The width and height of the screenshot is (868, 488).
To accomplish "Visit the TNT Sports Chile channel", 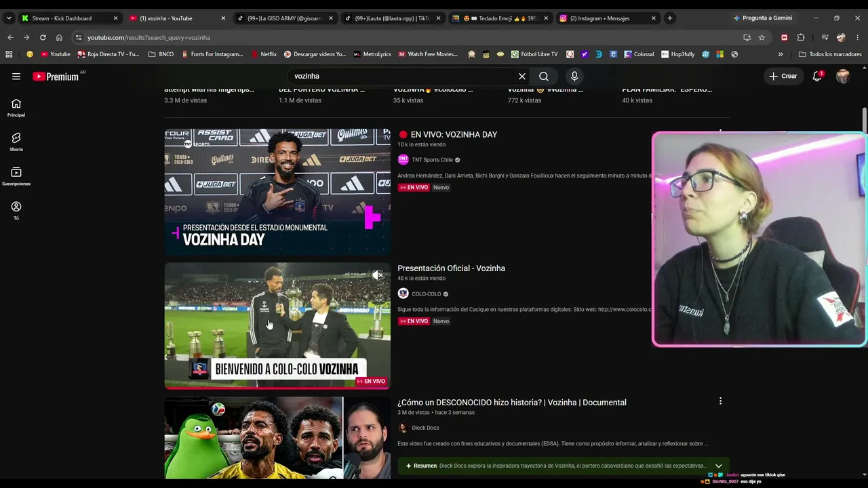I will pyautogui.click(x=432, y=160).
